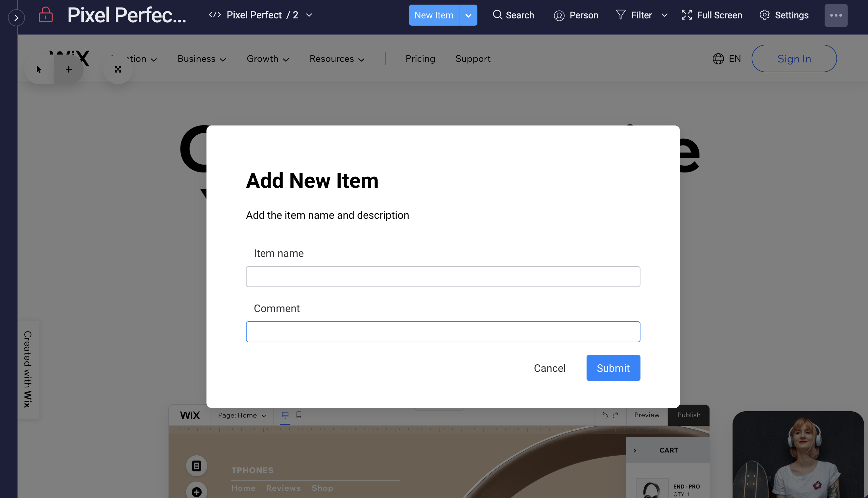Open the three-dots more menu
The image size is (868, 498).
835,15
